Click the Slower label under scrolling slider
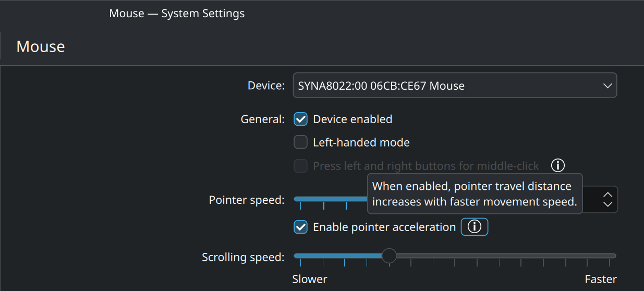This screenshot has height=291, width=644. (310, 279)
